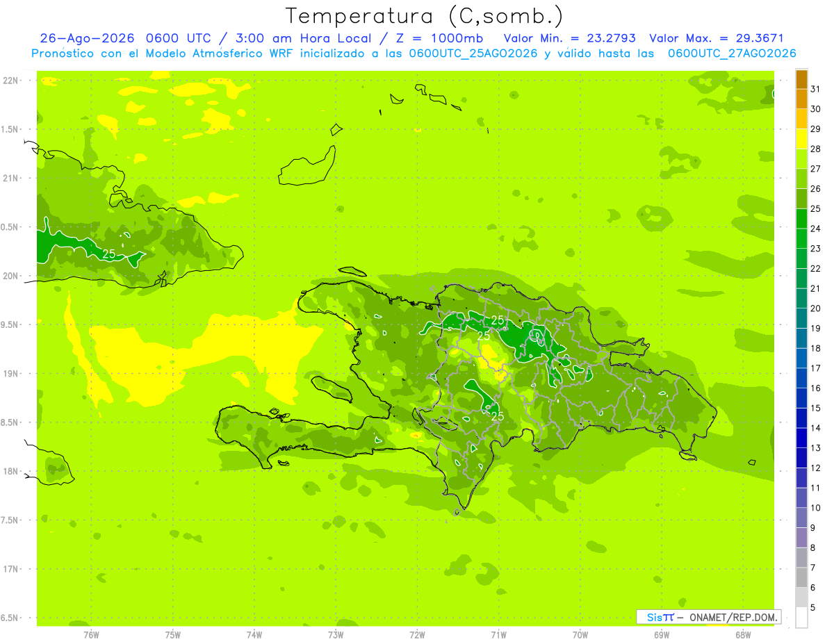Click the 17 value on the color legend
834x644 pixels.
tap(815, 368)
